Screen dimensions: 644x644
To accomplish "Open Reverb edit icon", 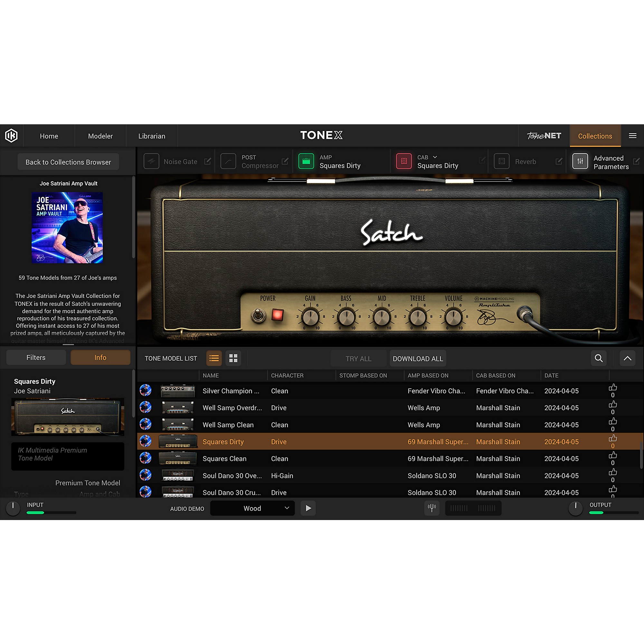I will (x=559, y=161).
